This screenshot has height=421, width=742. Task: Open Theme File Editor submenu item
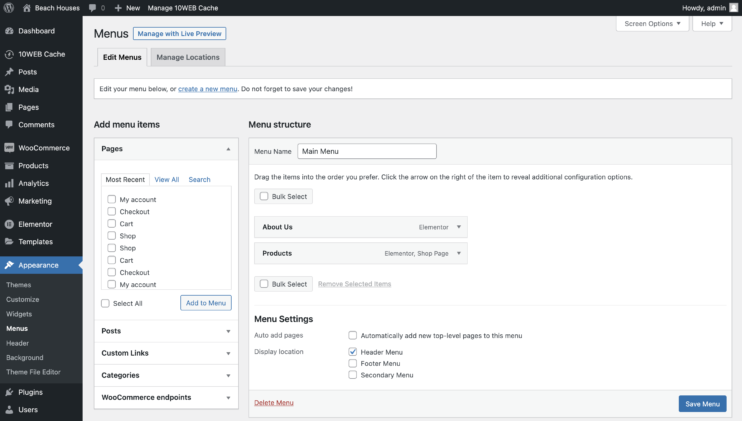tap(33, 372)
